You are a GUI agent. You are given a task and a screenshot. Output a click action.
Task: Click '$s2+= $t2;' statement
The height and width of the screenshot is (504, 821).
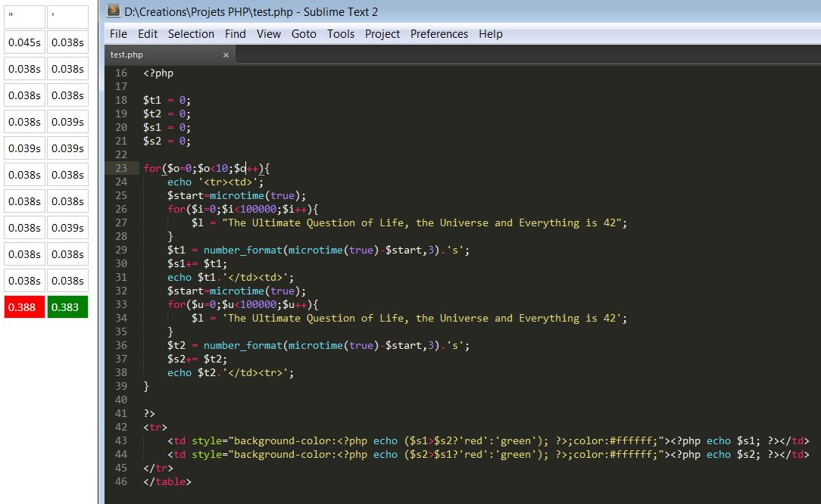click(198, 359)
